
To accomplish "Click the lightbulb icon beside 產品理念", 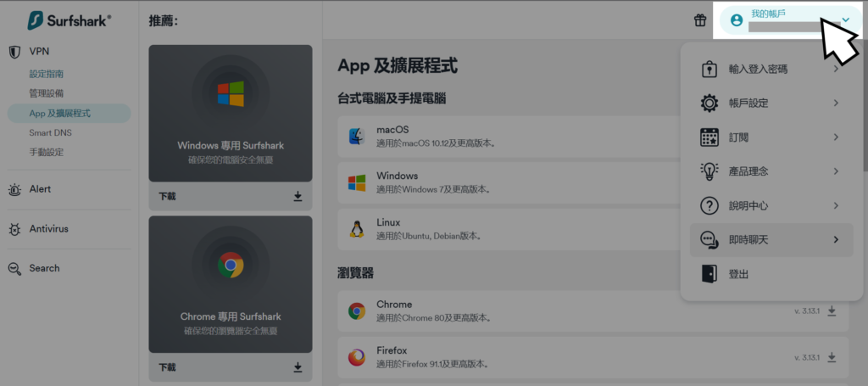I will [x=709, y=171].
